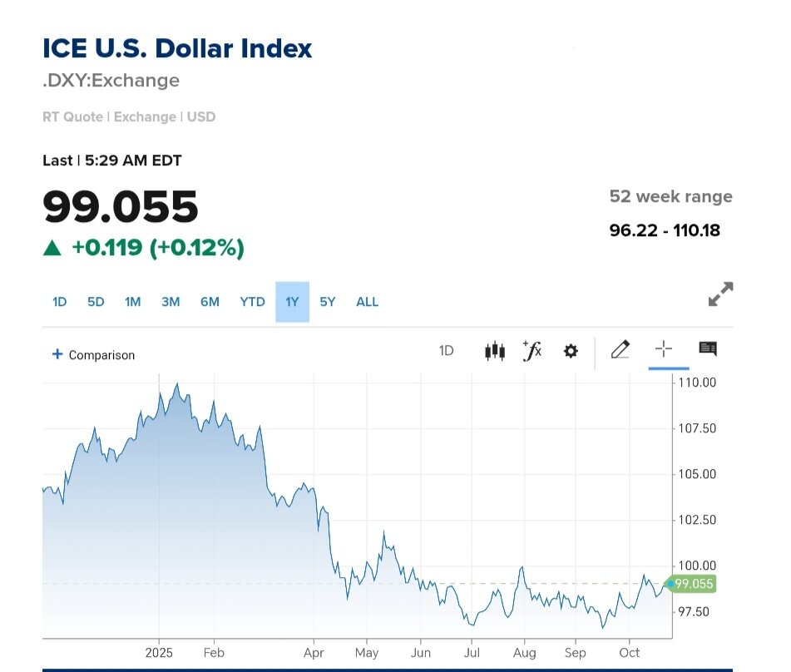Switch chart range to 1D
791x672 pixels.
point(59,302)
